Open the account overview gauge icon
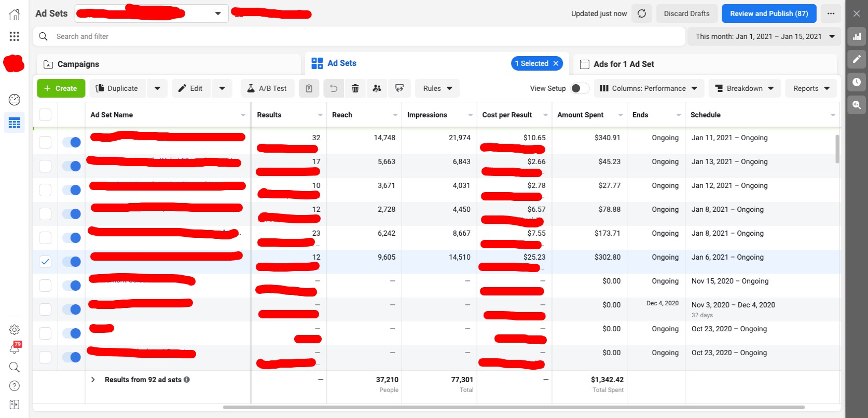 click(x=15, y=100)
